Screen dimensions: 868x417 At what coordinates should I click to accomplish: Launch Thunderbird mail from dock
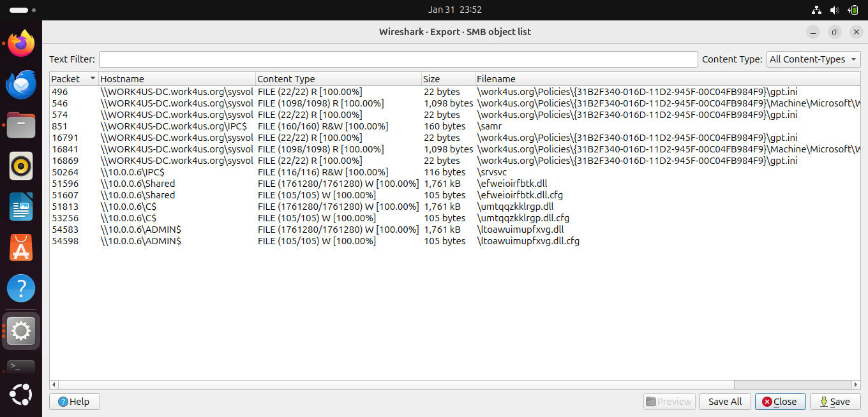[x=21, y=85]
